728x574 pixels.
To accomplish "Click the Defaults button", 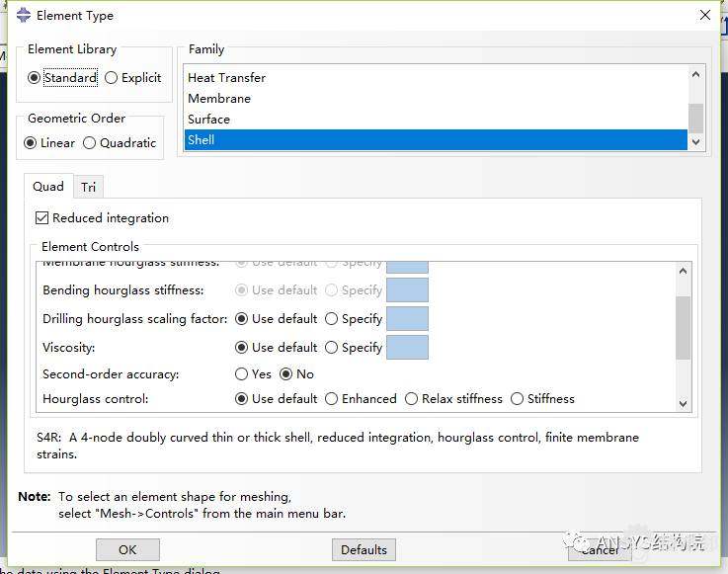I will click(x=364, y=550).
